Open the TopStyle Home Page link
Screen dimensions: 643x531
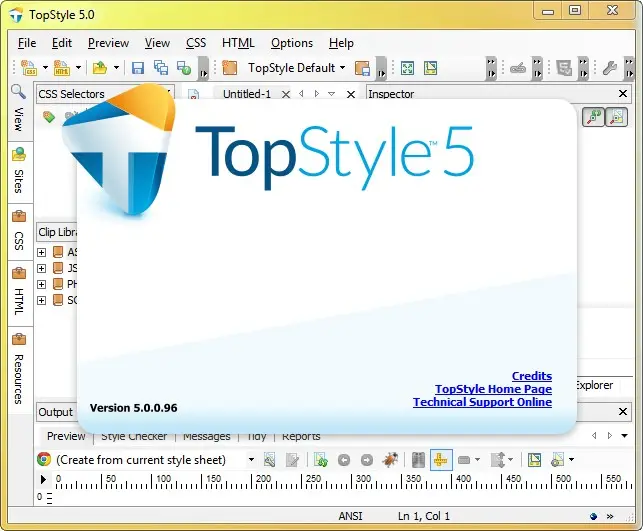[x=493, y=389]
